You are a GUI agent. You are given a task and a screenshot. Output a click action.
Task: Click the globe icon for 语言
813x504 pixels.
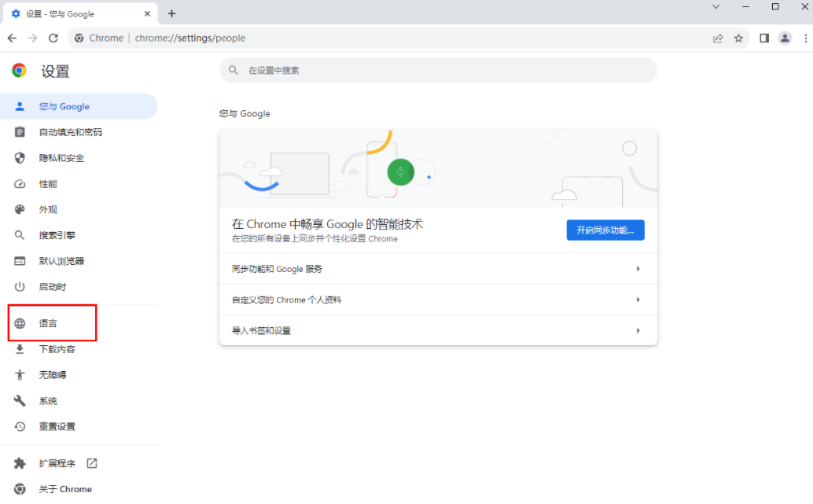click(20, 324)
